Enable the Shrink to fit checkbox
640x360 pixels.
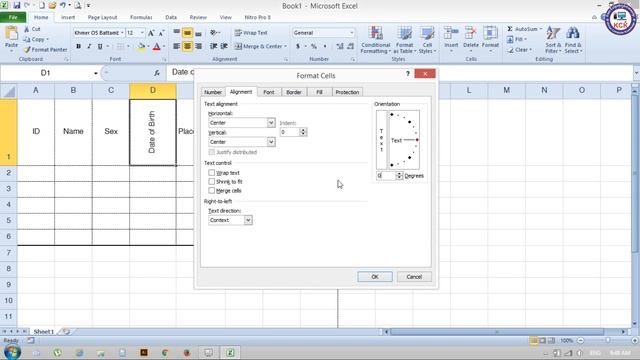[x=211, y=182]
